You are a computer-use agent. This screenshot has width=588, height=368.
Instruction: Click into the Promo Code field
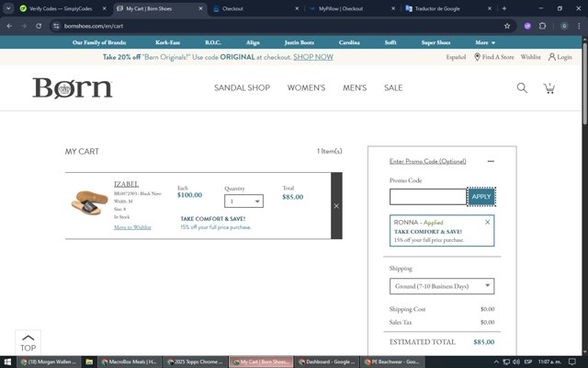[x=428, y=197]
